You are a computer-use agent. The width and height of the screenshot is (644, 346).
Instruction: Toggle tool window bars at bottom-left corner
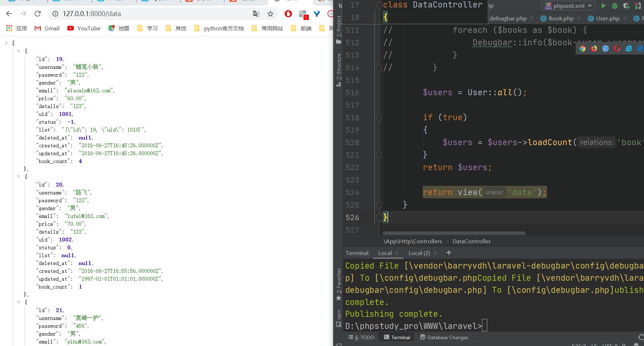point(339,345)
